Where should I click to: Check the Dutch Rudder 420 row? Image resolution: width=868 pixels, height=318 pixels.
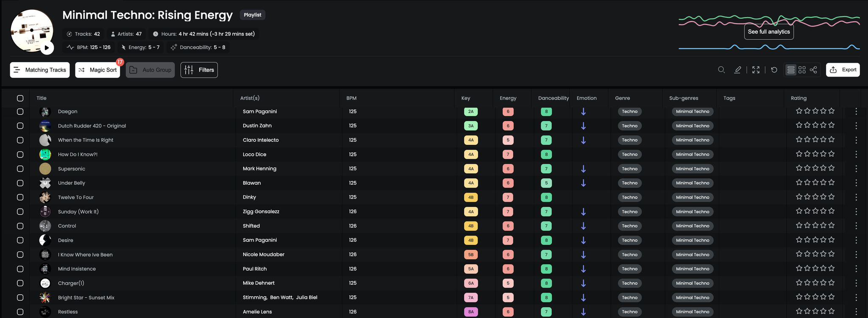(x=20, y=126)
